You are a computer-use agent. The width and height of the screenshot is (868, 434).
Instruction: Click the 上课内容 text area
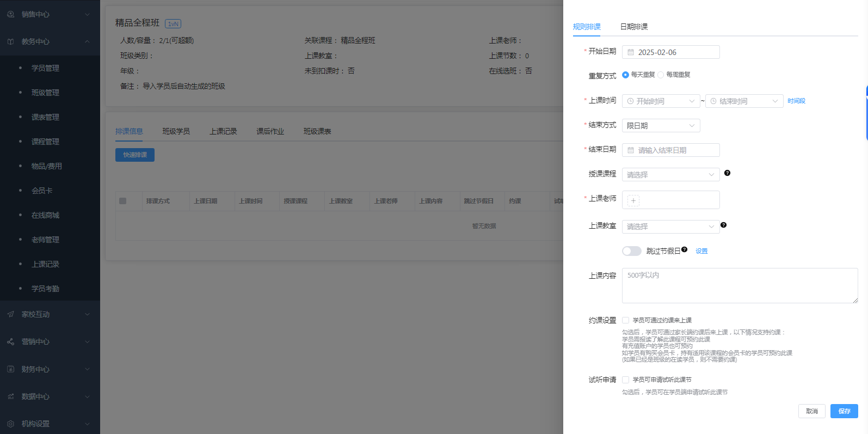point(740,285)
